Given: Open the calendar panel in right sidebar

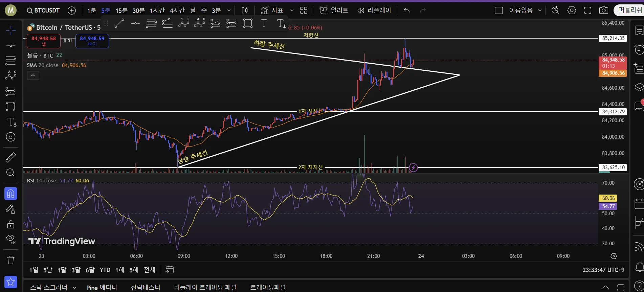Looking at the screenshot, I should click(x=639, y=204).
